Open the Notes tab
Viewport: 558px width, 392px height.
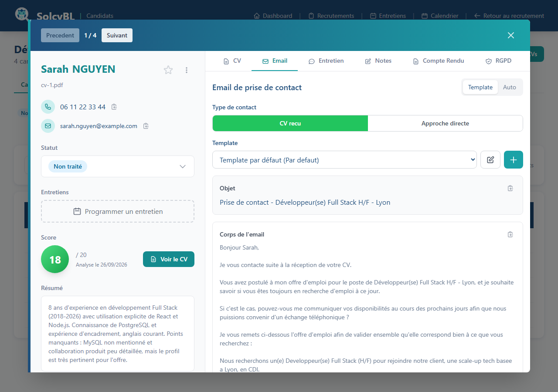pos(378,61)
